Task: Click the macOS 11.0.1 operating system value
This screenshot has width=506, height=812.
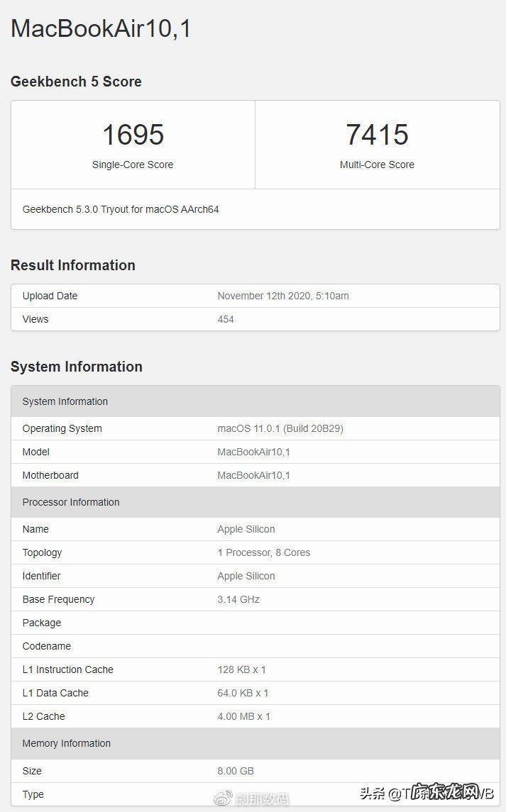Action: click(280, 428)
